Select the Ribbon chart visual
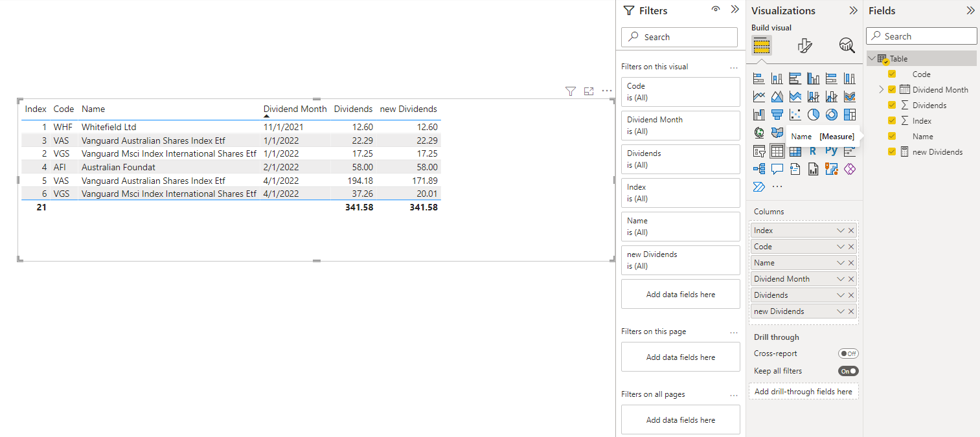Image resolution: width=980 pixels, height=437 pixels. click(850, 96)
